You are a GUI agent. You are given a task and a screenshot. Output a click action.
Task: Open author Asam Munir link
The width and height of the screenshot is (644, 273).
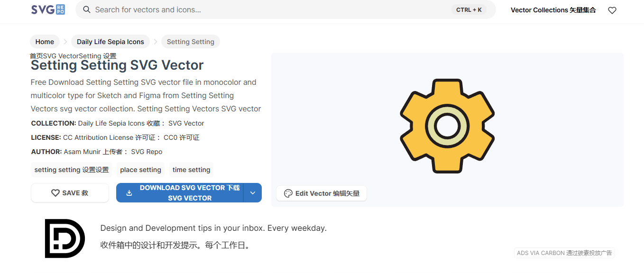coord(82,152)
